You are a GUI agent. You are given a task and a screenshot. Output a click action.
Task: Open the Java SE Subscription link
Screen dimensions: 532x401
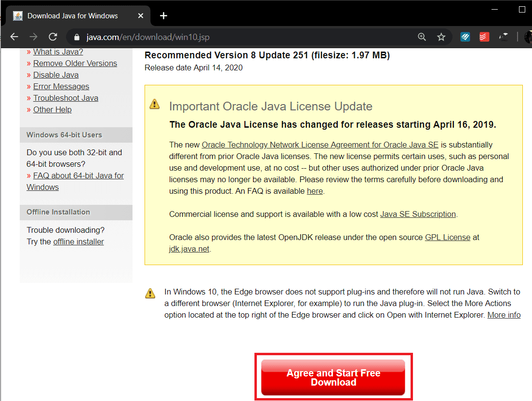click(x=418, y=214)
